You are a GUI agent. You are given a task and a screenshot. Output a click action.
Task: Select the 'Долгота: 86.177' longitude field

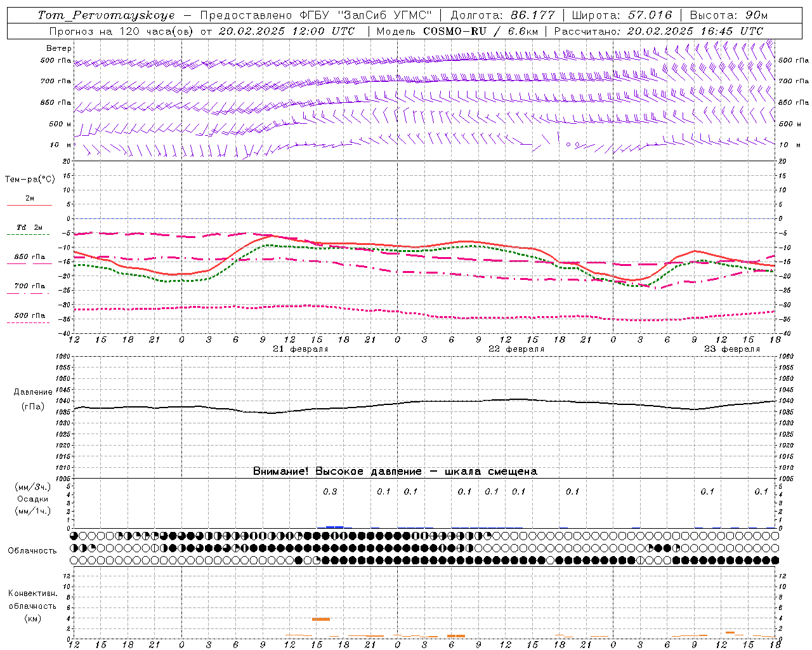tap(502, 15)
